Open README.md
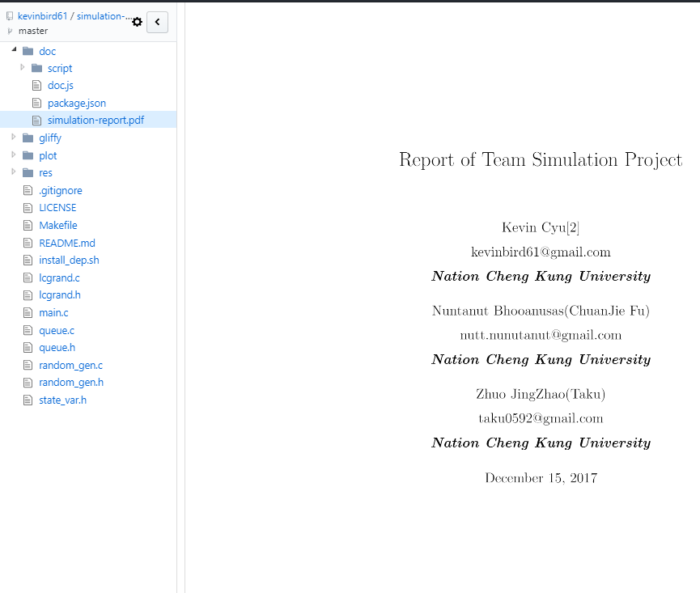This screenshot has height=593, width=700. tap(67, 244)
